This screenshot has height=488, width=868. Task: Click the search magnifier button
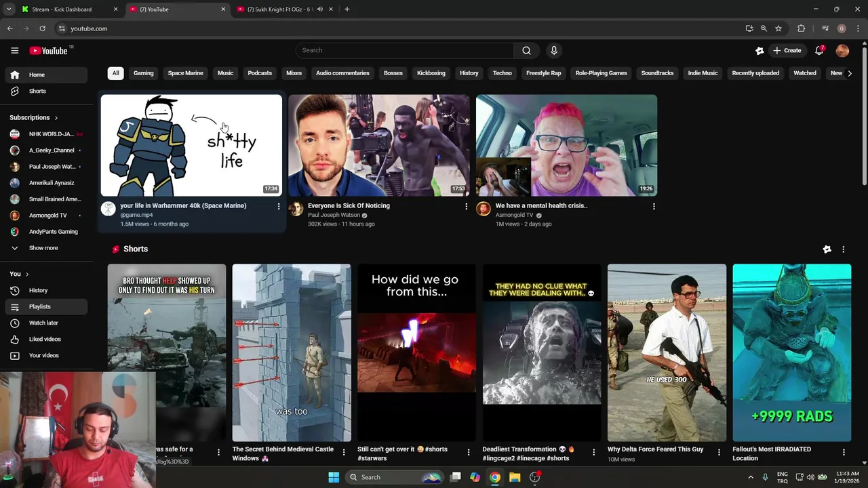[526, 50]
